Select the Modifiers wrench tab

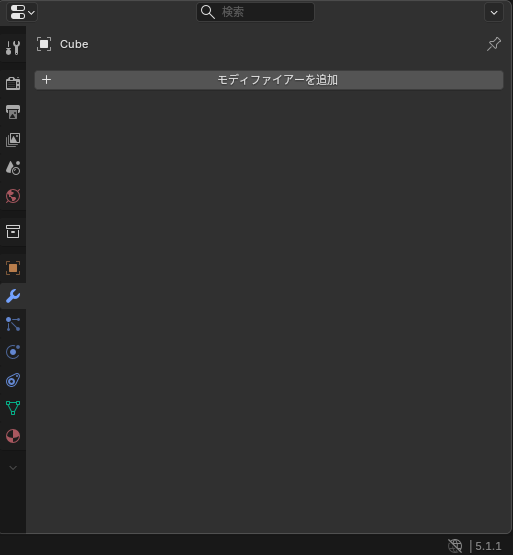tap(13, 296)
